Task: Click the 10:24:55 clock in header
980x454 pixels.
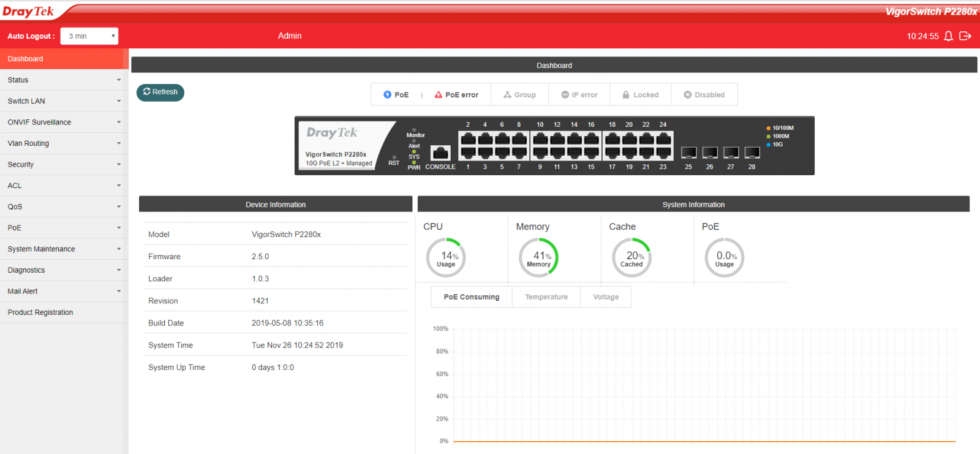Action: (922, 36)
